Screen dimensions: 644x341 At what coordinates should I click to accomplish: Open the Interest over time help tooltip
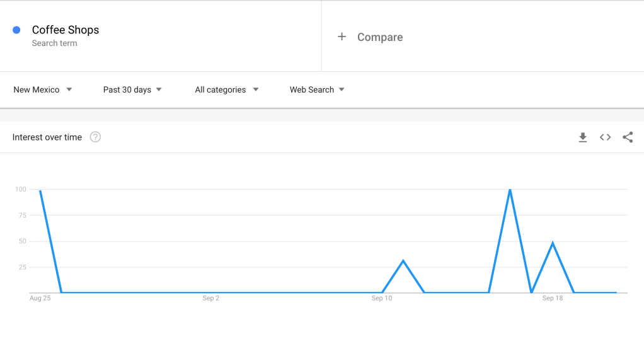[95, 137]
